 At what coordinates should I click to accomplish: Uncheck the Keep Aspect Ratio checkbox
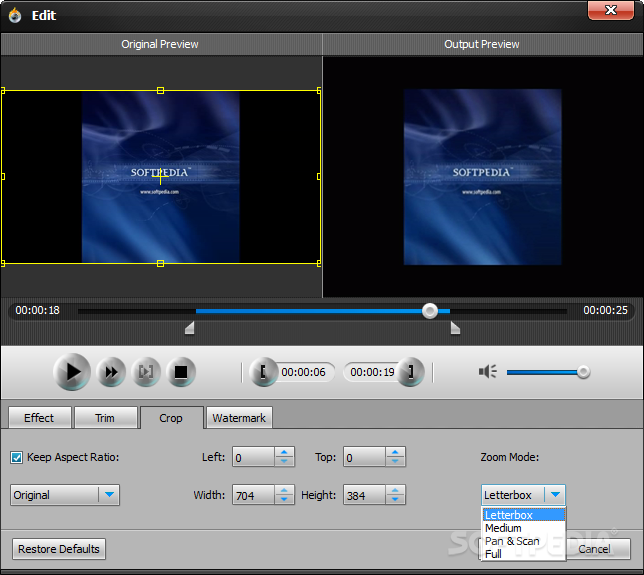coord(17,458)
